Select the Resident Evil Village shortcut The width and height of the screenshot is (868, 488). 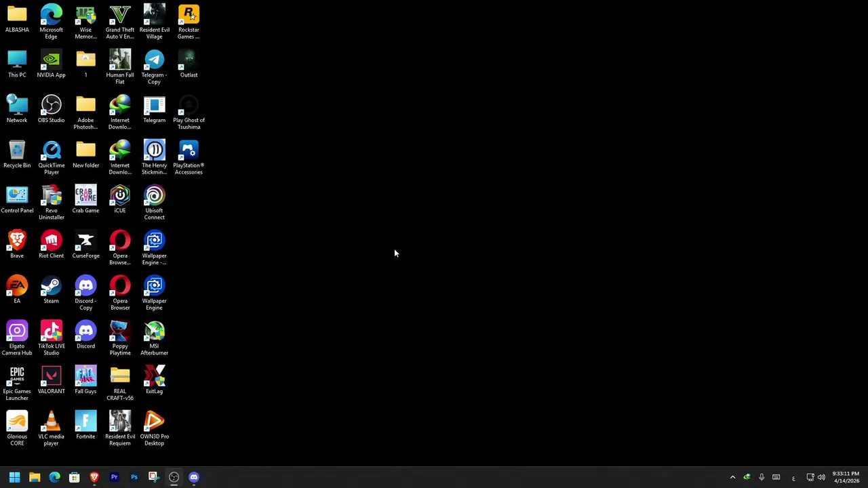[x=154, y=22]
